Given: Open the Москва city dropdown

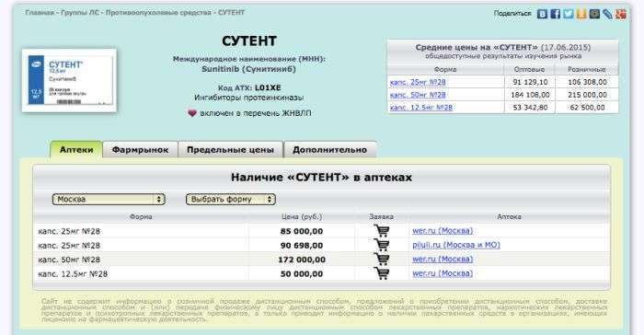Looking at the screenshot, I should (109, 200).
